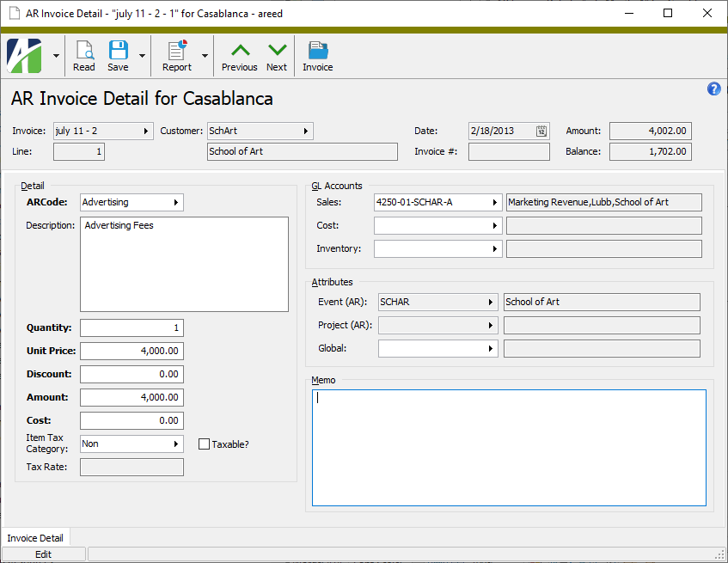Click the Edit button at bottom left
Screen dimensions: 728x563
click(43, 554)
